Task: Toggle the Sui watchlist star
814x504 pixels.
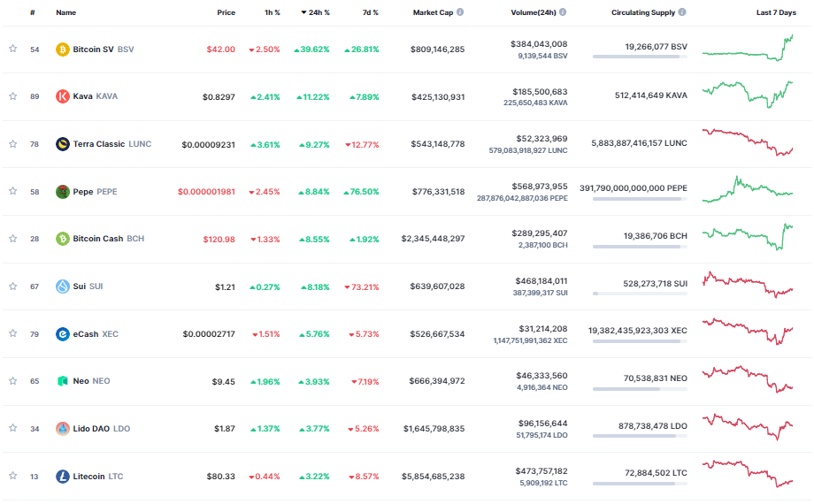Action: tap(13, 286)
